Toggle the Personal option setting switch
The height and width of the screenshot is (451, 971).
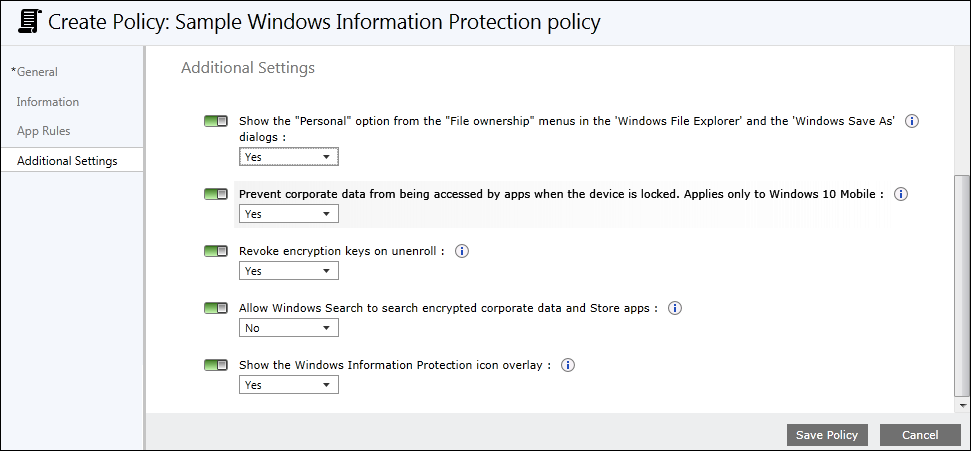tap(215, 121)
